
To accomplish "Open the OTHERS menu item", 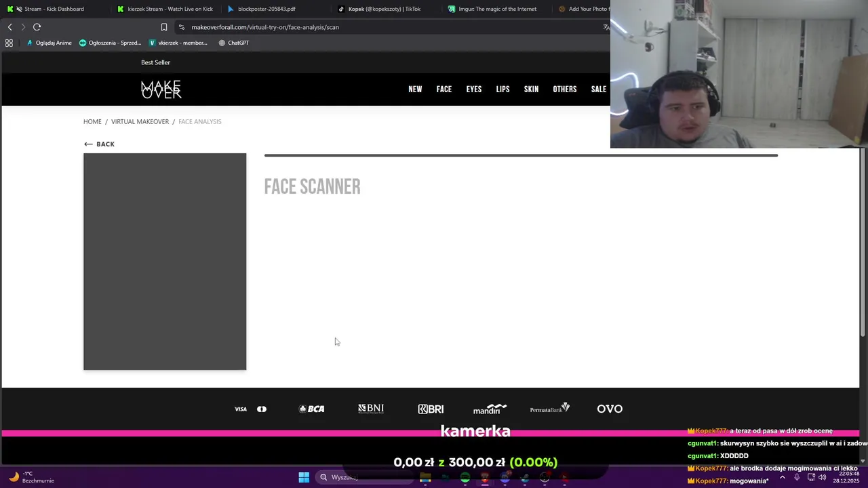I will (565, 89).
